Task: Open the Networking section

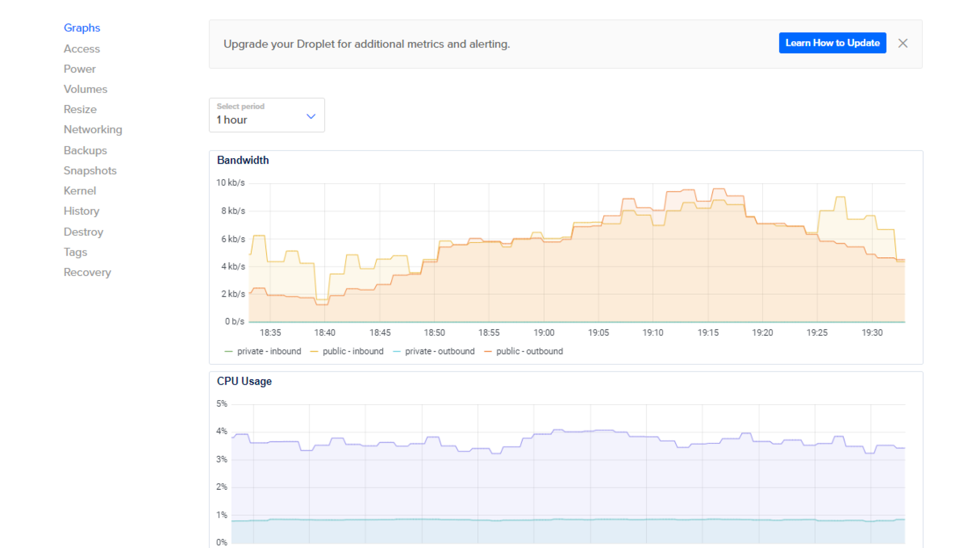Action: pos(93,130)
